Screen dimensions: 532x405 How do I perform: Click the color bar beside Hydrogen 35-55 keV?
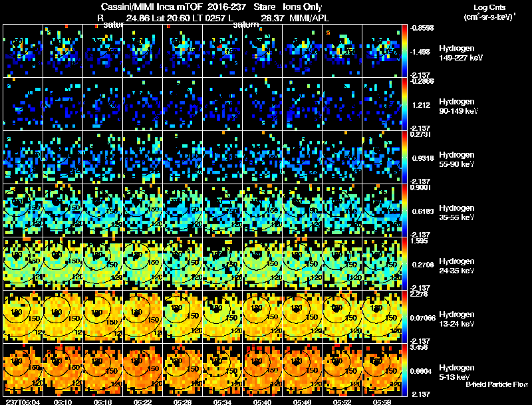point(404,211)
